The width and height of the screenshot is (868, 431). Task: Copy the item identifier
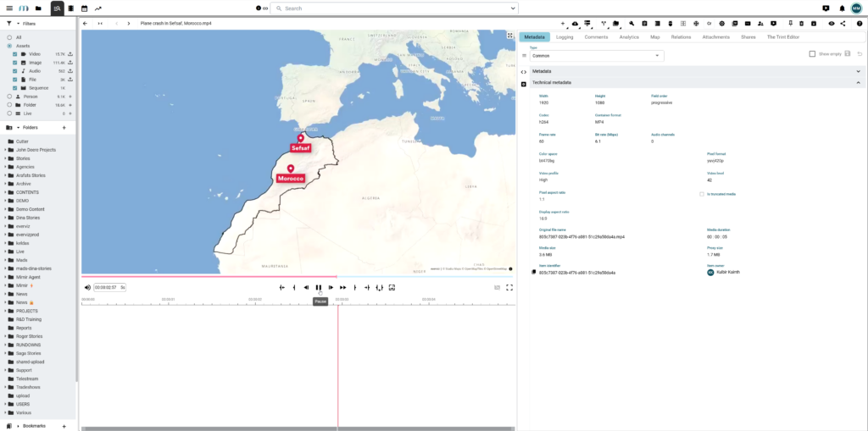[534, 272]
